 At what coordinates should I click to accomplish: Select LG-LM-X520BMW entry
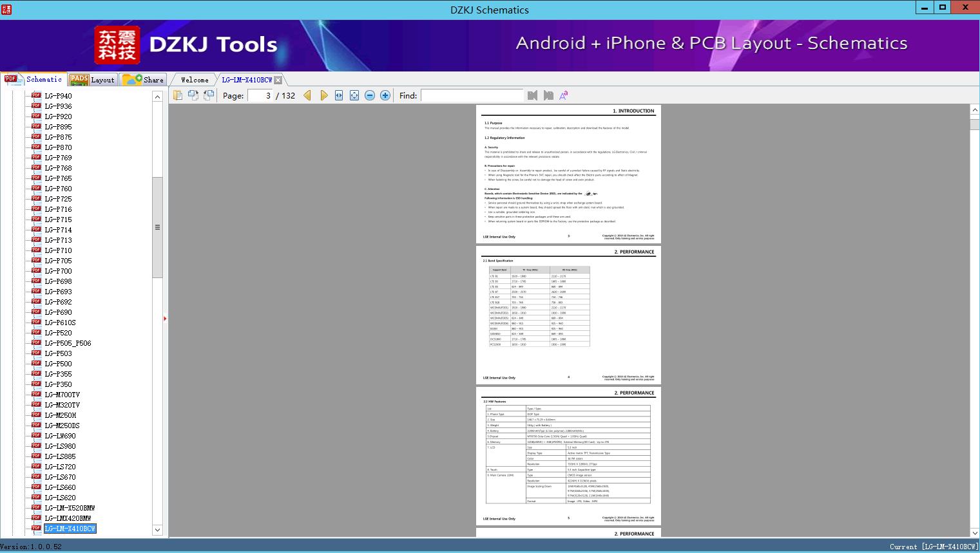click(x=70, y=508)
